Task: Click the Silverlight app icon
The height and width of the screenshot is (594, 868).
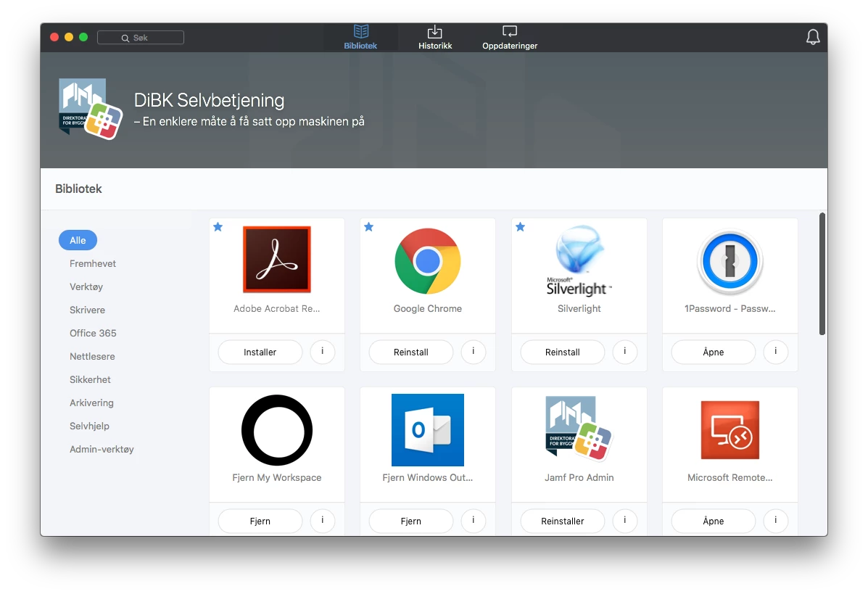Action: coord(579,261)
